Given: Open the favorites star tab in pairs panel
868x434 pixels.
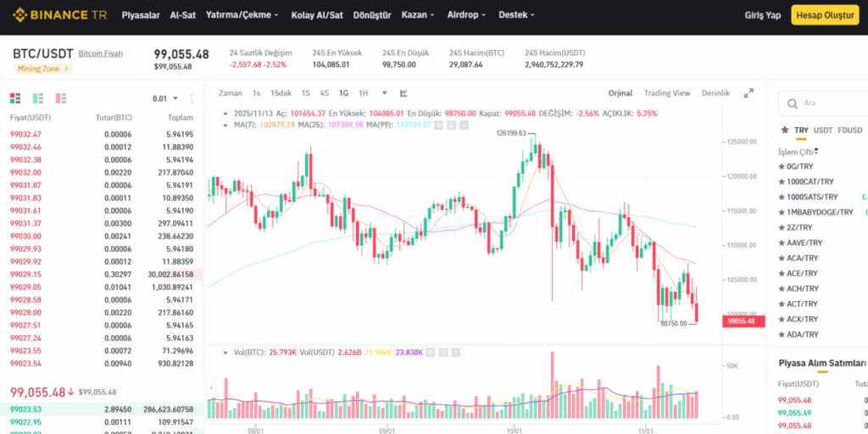Looking at the screenshot, I should pyautogui.click(x=784, y=130).
